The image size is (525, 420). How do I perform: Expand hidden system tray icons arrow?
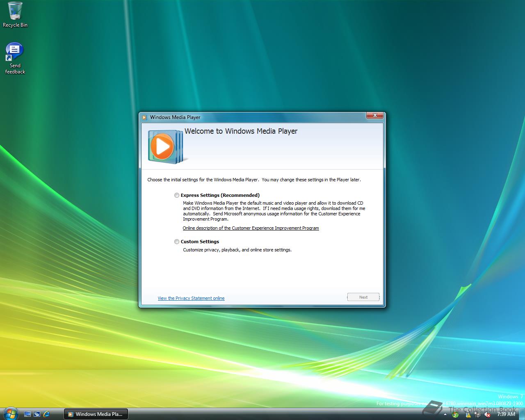pos(445,415)
